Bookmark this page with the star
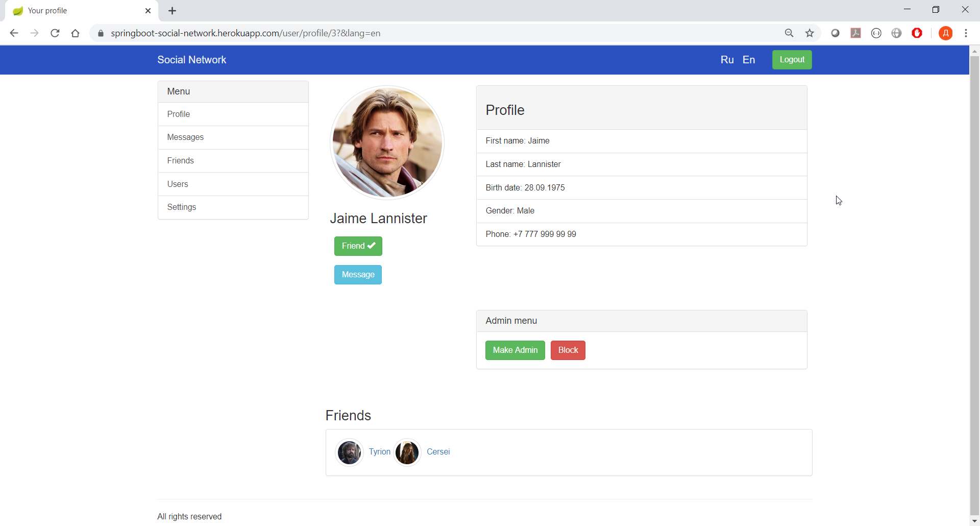Viewport: 980px width, 526px height. [810, 33]
